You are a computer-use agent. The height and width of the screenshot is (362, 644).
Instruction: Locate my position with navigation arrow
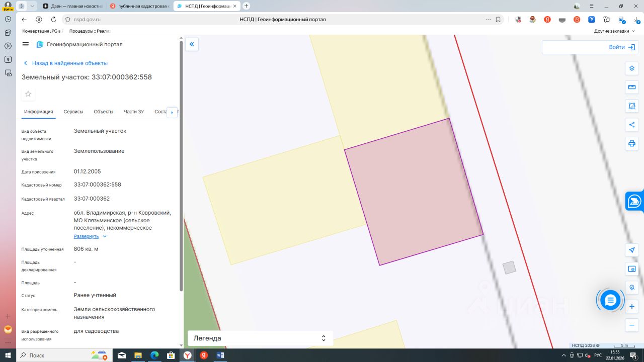[x=632, y=250]
